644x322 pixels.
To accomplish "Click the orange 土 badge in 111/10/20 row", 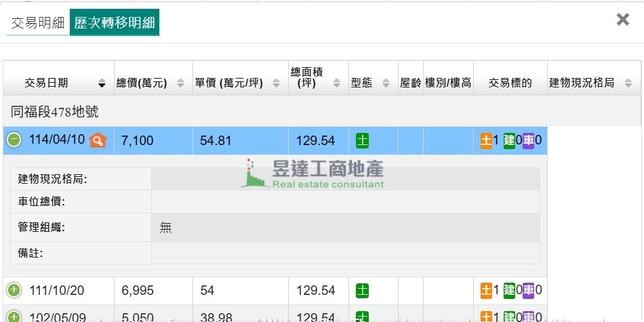I will [x=486, y=291].
